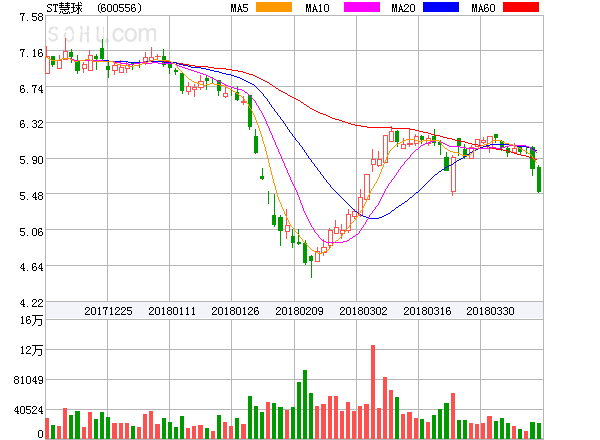Image resolution: width=600 pixels, height=440 pixels.
Task: Click the red MA60 legend swatch
Action: [x=521, y=7]
